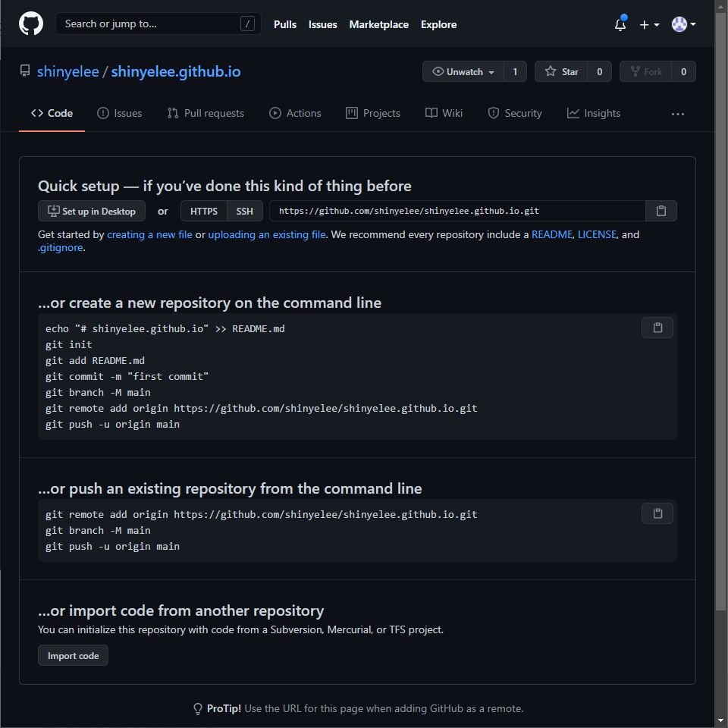Switch to the repository Issues tab

(x=119, y=113)
